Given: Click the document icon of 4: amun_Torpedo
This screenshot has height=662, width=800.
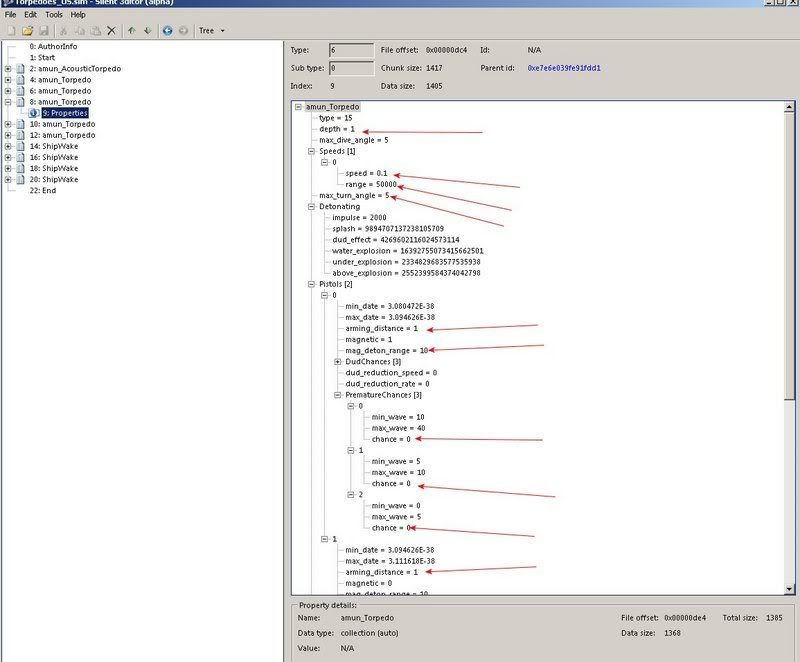Looking at the screenshot, I should click(x=20, y=80).
